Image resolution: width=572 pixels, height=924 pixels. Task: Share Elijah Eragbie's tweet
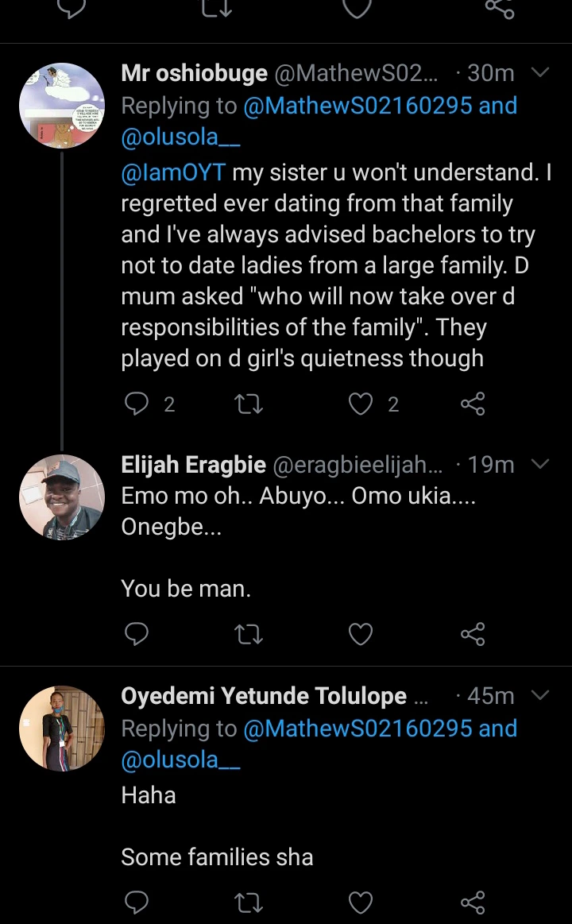pyautogui.click(x=473, y=633)
